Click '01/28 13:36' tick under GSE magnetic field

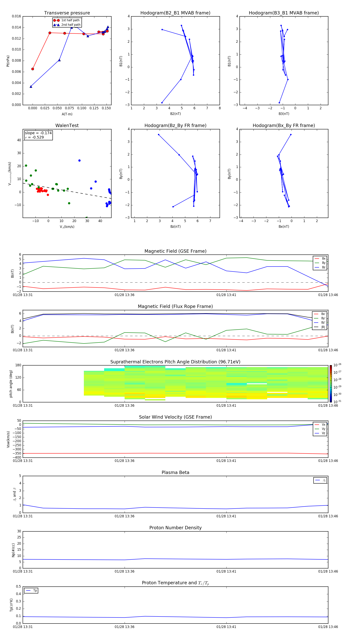(x=124, y=295)
